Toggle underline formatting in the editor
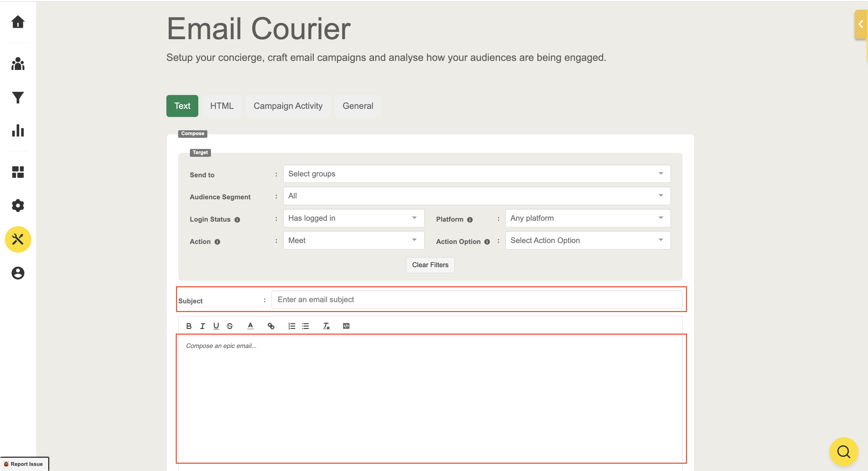The height and width of the screenshot is (471, 868). pos(216,326)
